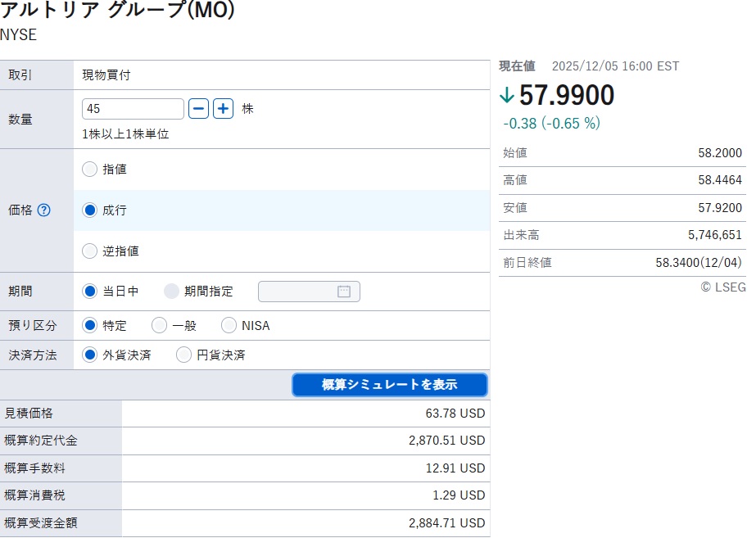The image size is (756, 538).
Task: Click the calendar icon in period field
Action: (x=344, y=292)
